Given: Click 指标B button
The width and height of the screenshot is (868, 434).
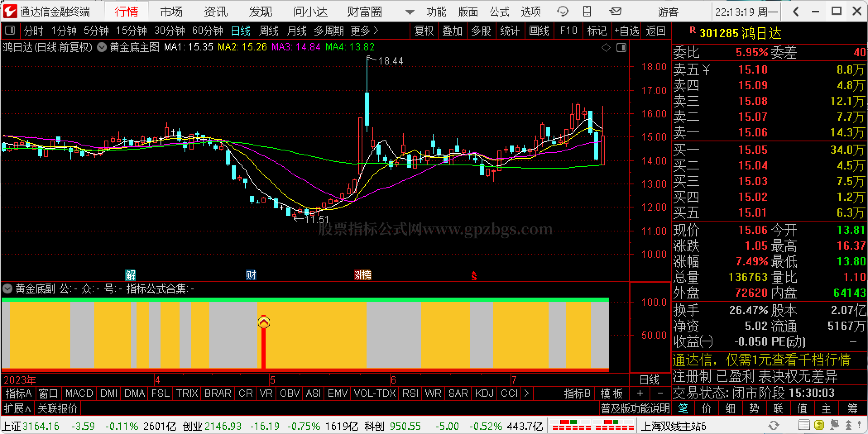Looking at the screenshot, I should 577,393.
